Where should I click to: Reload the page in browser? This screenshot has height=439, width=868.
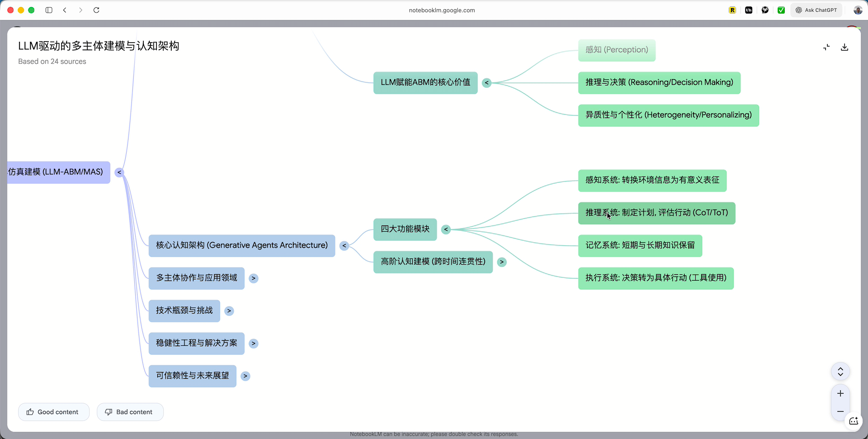(96, 10)
